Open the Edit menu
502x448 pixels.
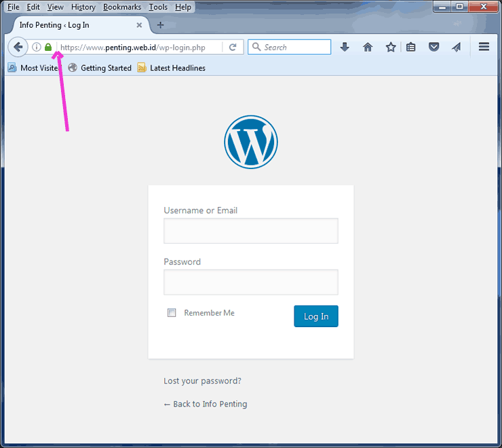33,7
